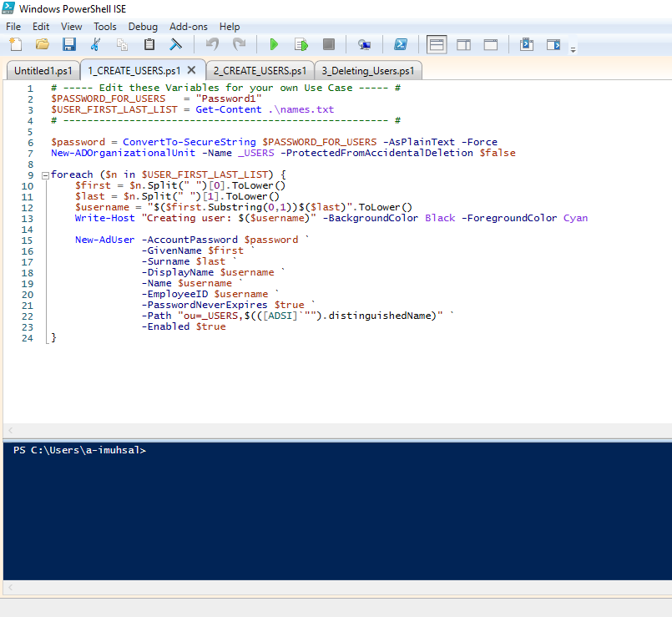
Task: Click the Cut scissors icon
Action: (x=95, y=44)
